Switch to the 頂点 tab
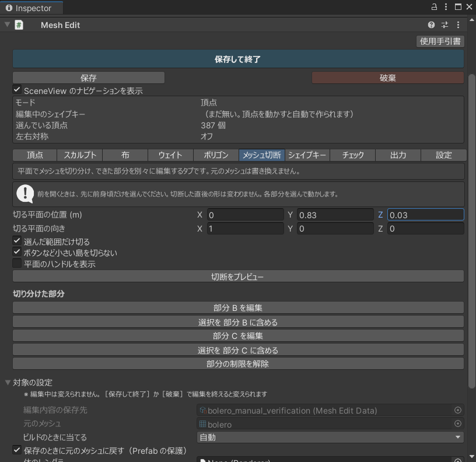Screen dimensions: 476x462 pyautogui.click(x=34, y=155)
